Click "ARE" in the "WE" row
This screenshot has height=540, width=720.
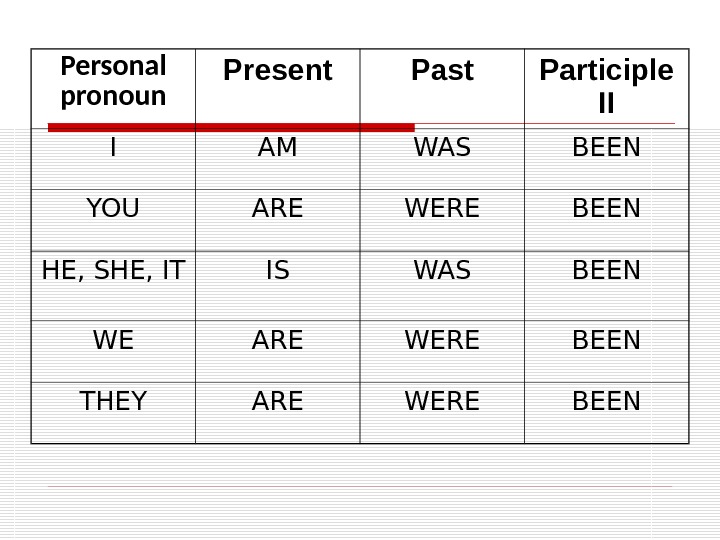coord(277,340)
